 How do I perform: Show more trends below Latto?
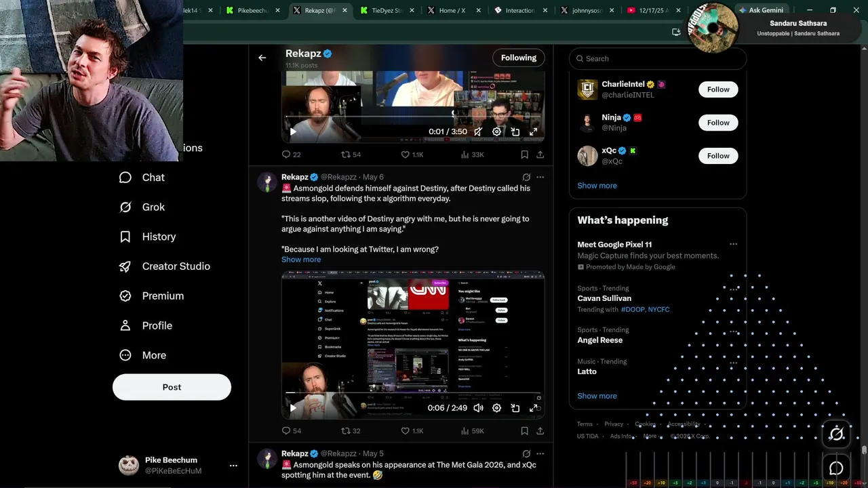(597, 396)
